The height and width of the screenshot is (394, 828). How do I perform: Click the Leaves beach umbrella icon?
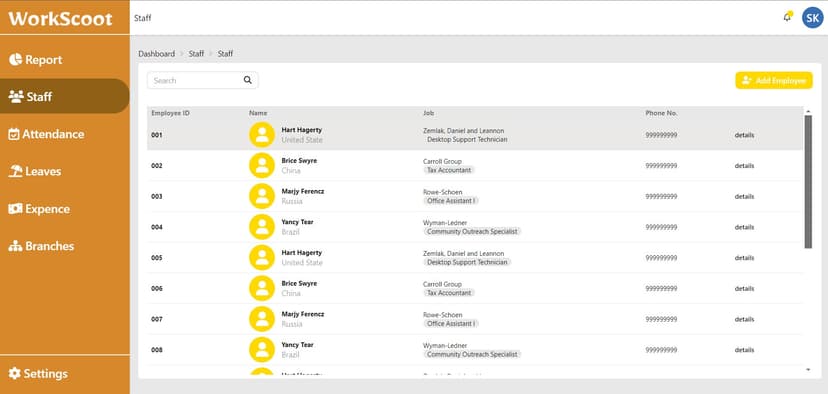(x=16, y=171)
